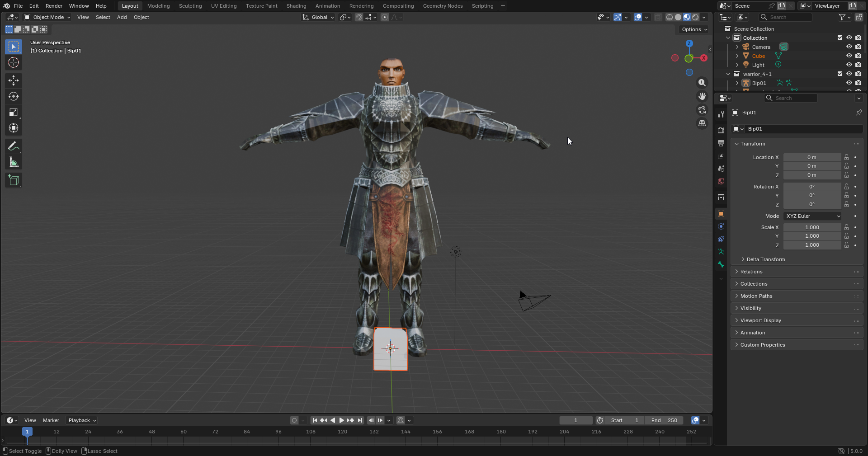Activate the Move tool
The width and height of the screenshot is (868, 456).
tap(14, 80)
